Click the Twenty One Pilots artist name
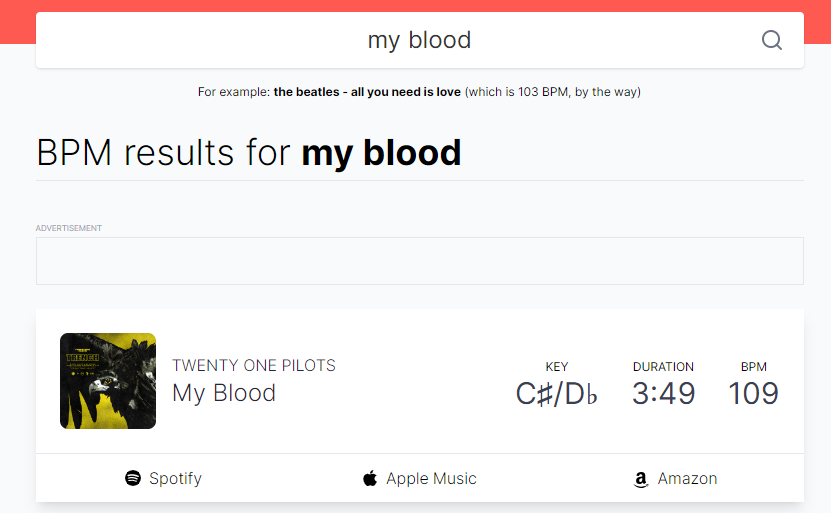This screenshot has width=831, height=513. [254, 365]
